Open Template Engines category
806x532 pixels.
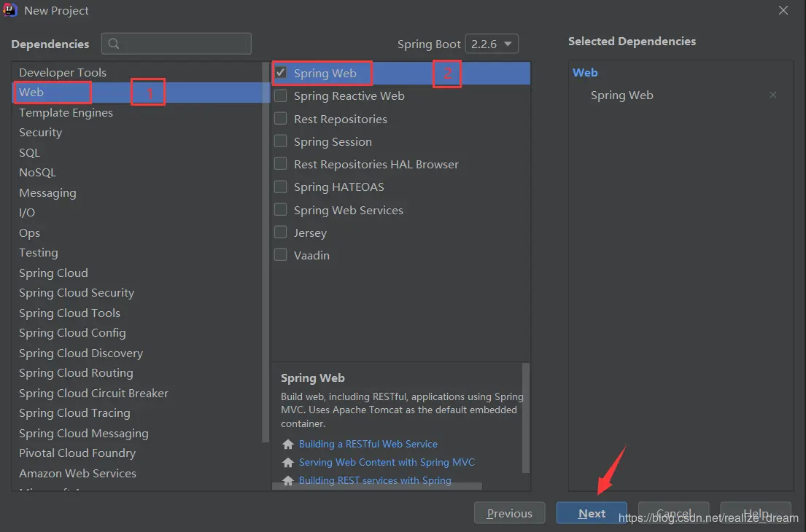point(137,112)
